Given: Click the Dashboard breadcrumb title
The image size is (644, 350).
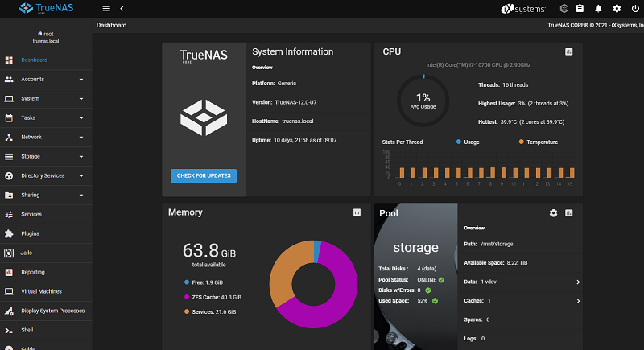Looking at the screenshot, I should click(x=111, y=25).
